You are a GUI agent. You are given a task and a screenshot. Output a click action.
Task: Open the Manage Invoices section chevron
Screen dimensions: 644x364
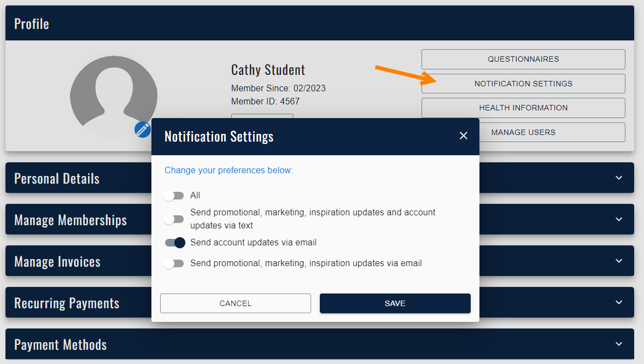[619, 261]
